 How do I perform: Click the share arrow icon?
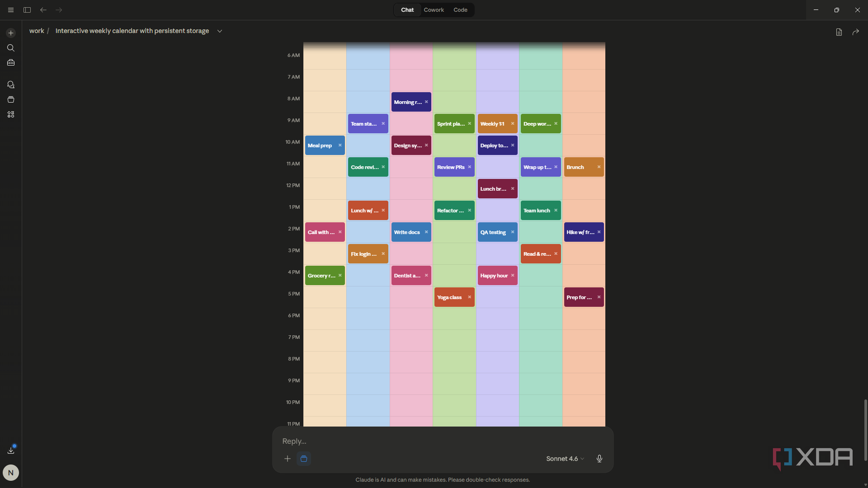click(856, 32)
